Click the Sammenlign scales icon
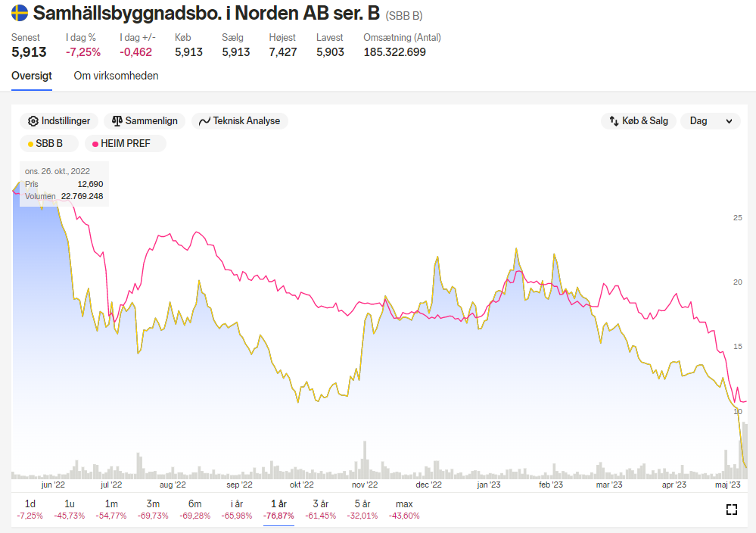 click(117, 121)
